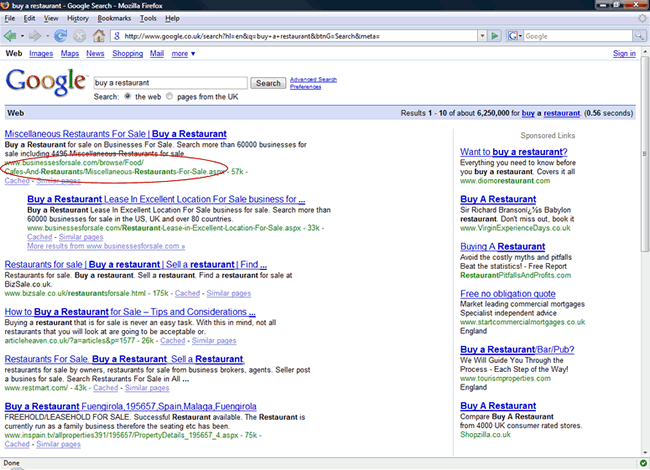Click the Sign in link
The height and width of the screenshot is (470, 650).
[624, 53]
